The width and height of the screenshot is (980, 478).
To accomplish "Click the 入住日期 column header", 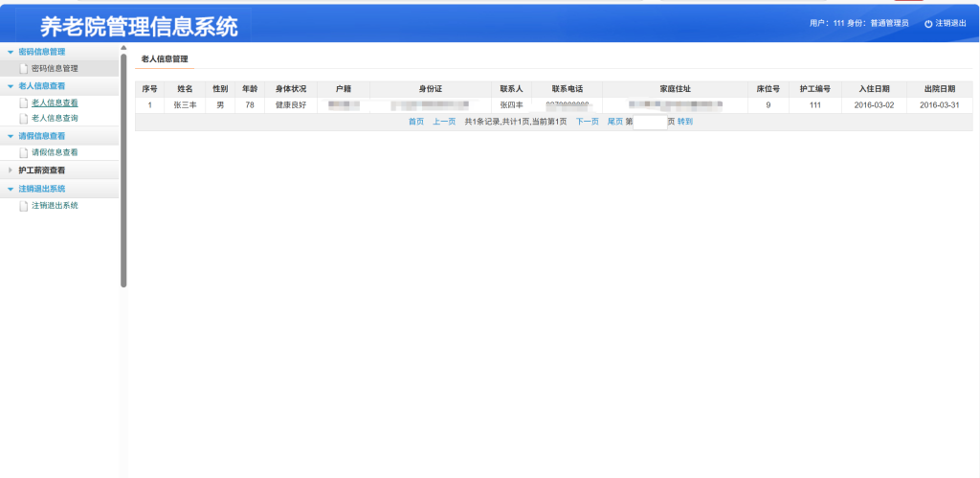I will coord(875,89).
